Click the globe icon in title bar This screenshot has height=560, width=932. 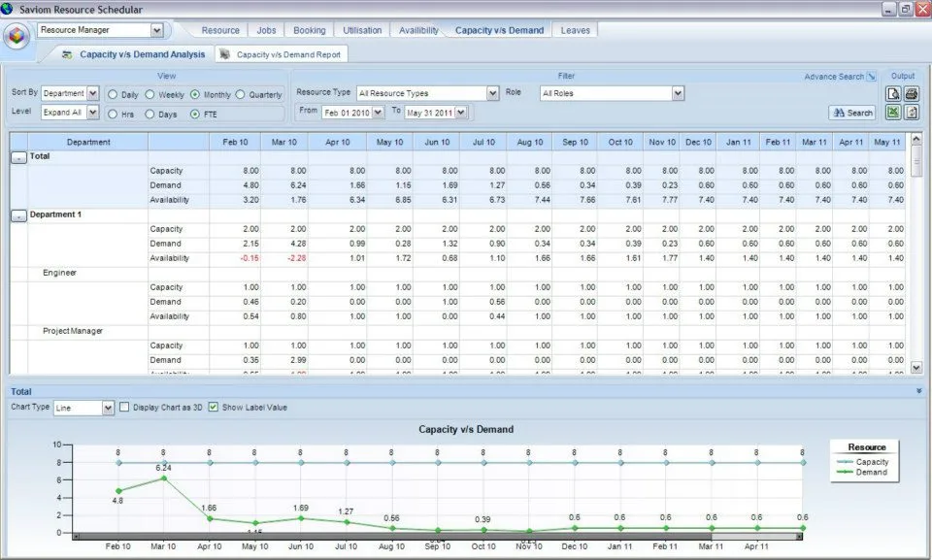[x=7, y=9]
